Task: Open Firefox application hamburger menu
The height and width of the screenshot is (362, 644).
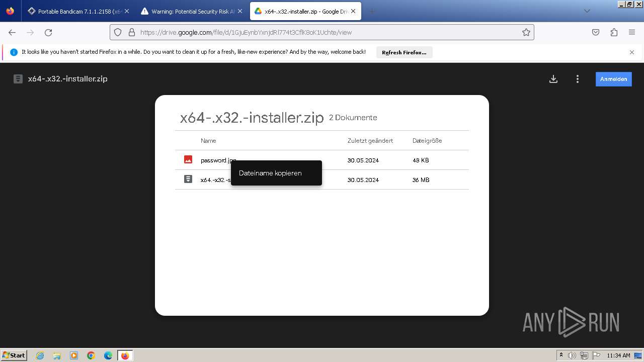Action: [632, 32]
